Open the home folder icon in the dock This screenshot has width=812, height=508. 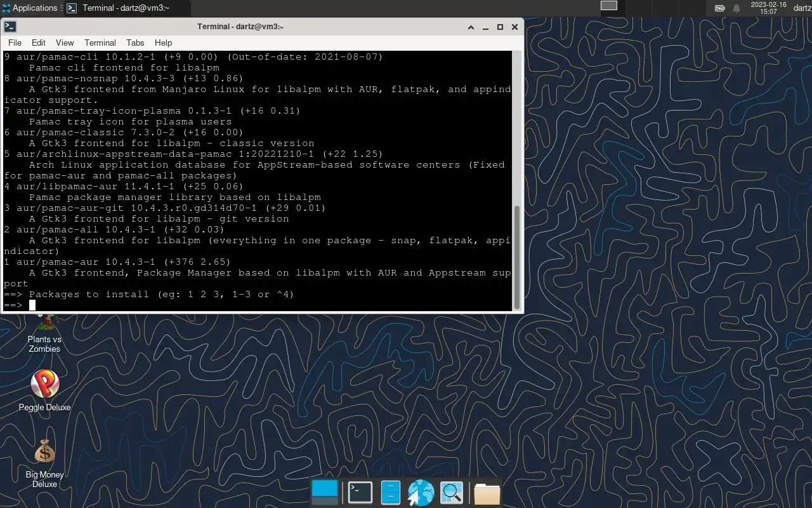click(x=487, y=493)
